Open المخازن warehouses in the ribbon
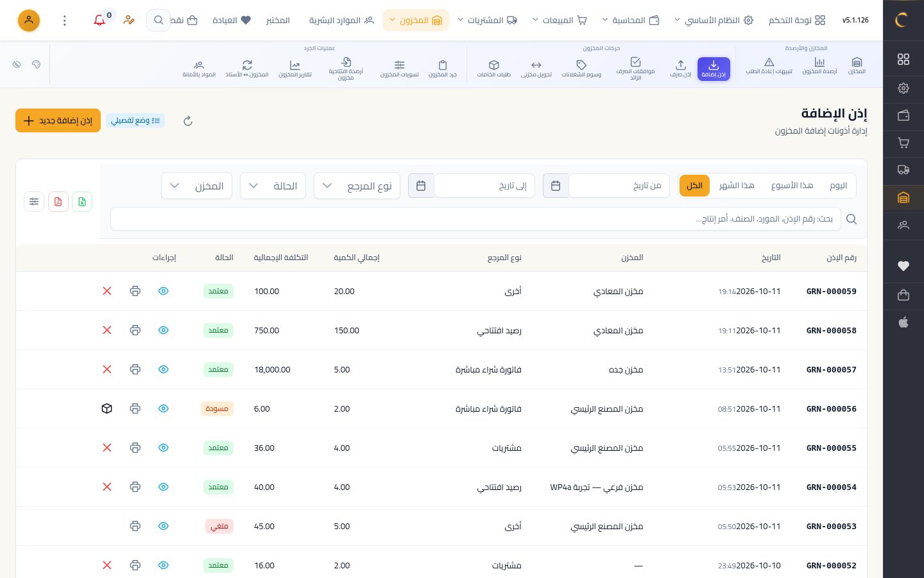The width and height of the screenshot is (924, 578). pyautogui.click(x=857, y=66)
